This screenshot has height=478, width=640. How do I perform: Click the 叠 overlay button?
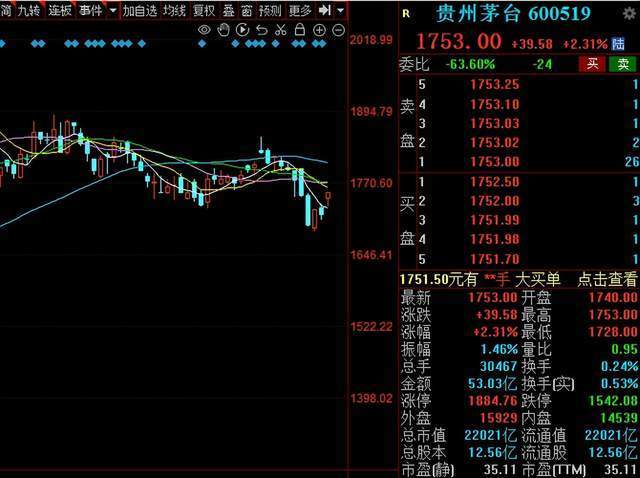tap(229, 10)
